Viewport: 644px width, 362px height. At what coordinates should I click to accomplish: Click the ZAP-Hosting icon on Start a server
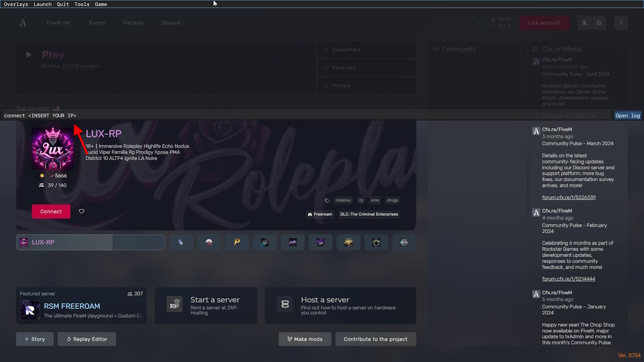(x=175, y=304)
